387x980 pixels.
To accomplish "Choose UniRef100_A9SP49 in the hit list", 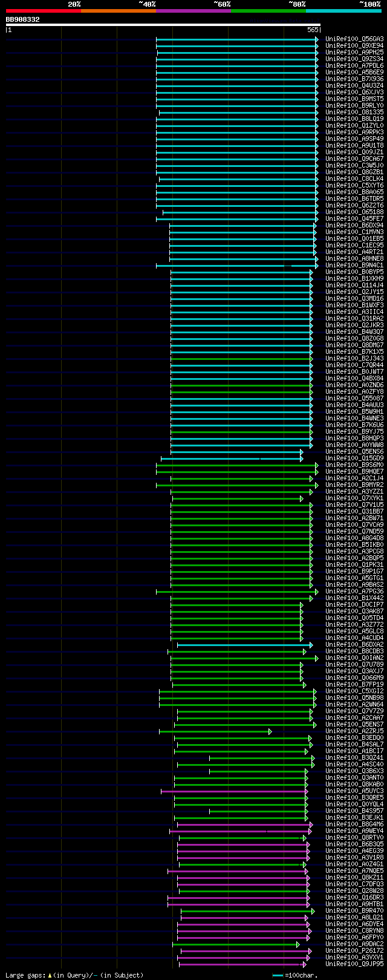I will (x=354, y=139).
